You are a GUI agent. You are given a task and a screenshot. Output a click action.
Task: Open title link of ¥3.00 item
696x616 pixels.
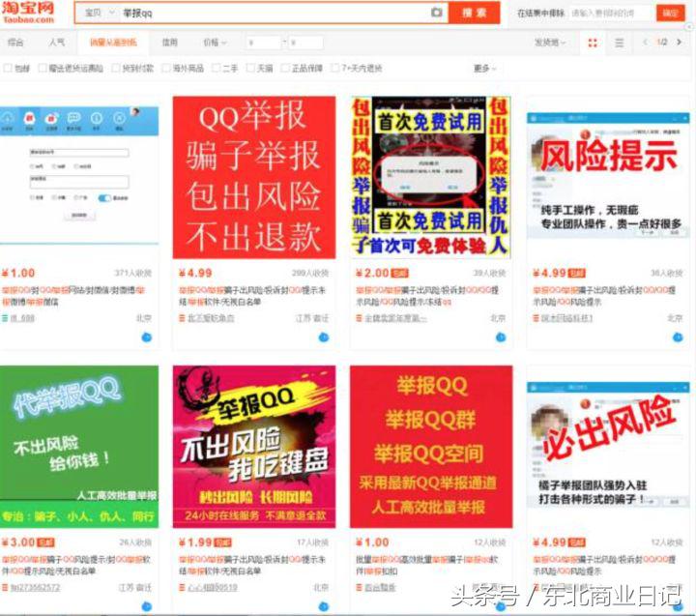[76, 565]
